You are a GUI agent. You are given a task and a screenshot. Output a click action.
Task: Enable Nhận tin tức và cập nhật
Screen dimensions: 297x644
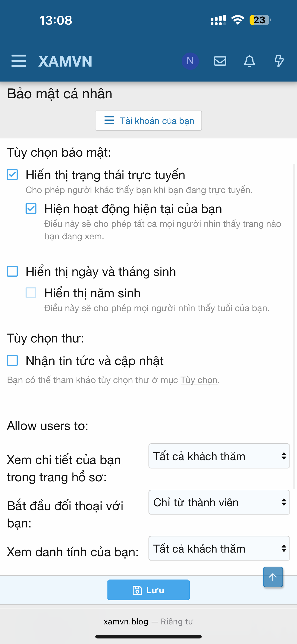tap(12, 360)
